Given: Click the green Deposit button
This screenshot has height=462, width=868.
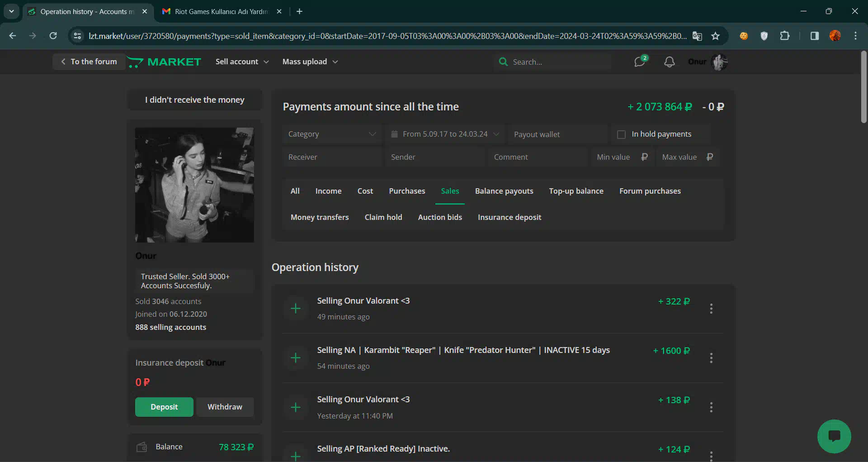Looking at the screenshot, I should pyautogui.click(x=164, y=407).
